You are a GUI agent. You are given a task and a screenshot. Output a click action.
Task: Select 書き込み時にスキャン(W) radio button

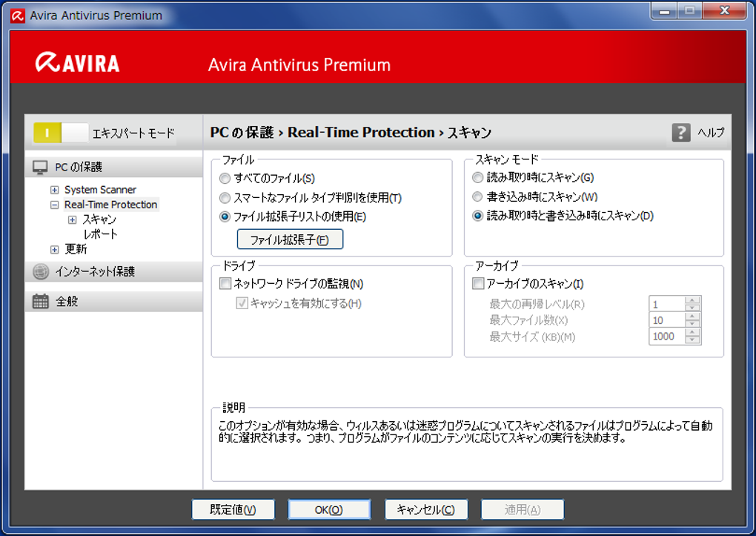477,196
